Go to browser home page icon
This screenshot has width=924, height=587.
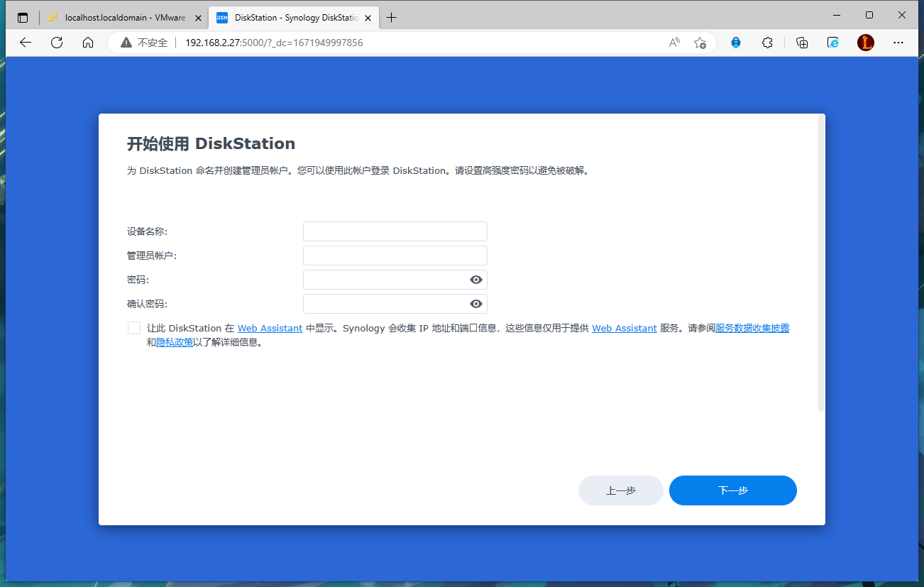[x=88, y=43]
